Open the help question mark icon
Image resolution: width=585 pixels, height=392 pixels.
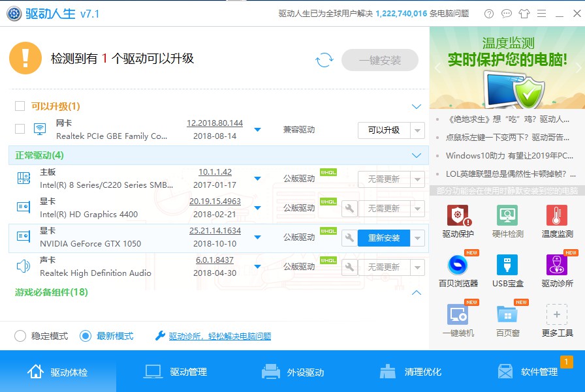point(489,14)
